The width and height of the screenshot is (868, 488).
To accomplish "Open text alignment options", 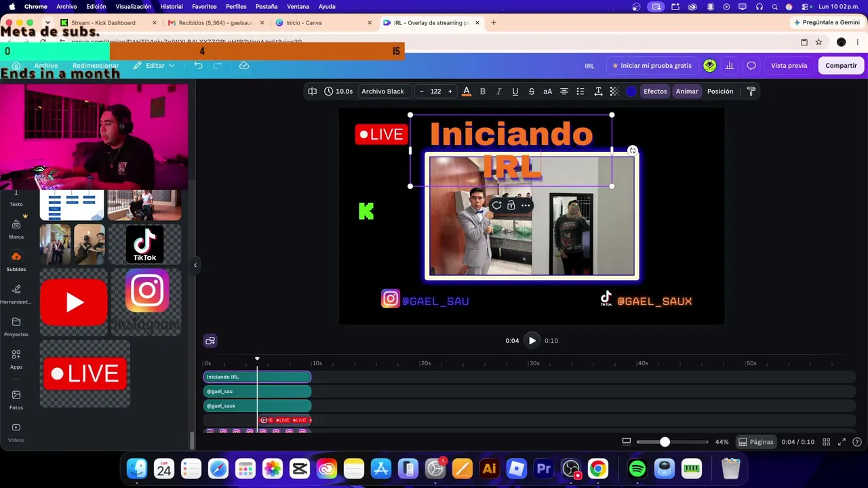I will click(564, 91).
